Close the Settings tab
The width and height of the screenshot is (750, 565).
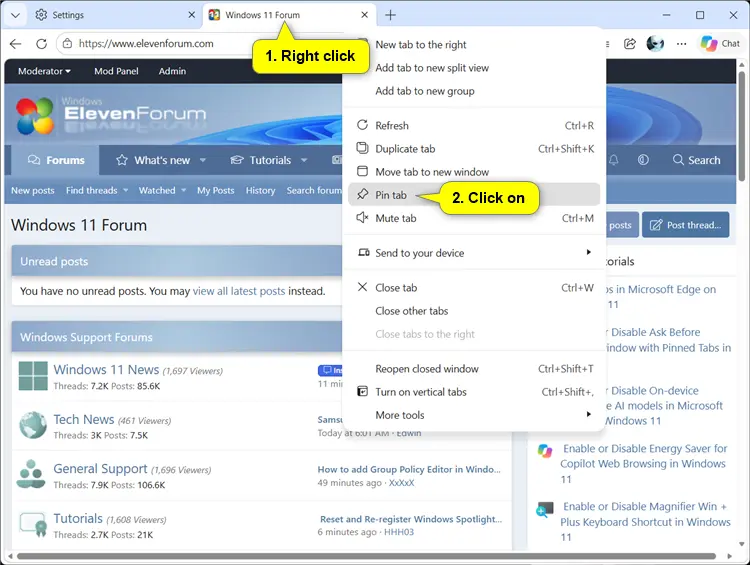coord(191,15)
